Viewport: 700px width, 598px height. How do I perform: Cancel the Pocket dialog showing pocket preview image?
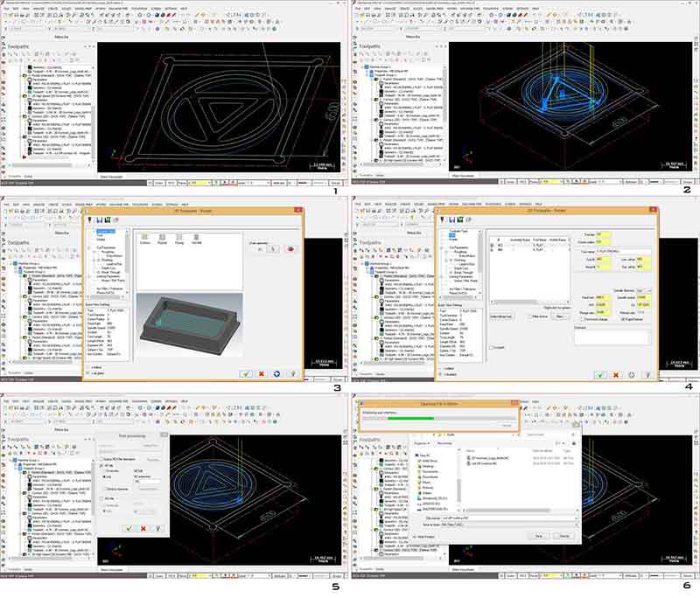tap(262, 373)
